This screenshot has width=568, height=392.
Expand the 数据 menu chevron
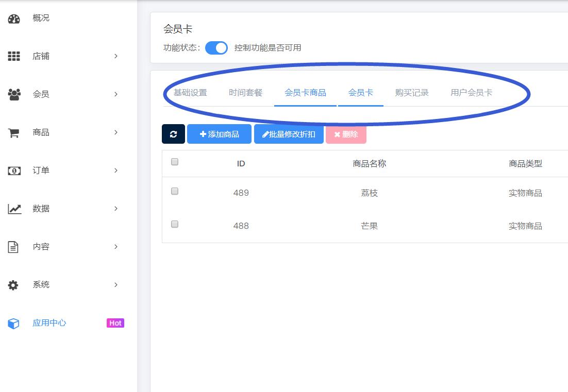(x=116, y=209)
